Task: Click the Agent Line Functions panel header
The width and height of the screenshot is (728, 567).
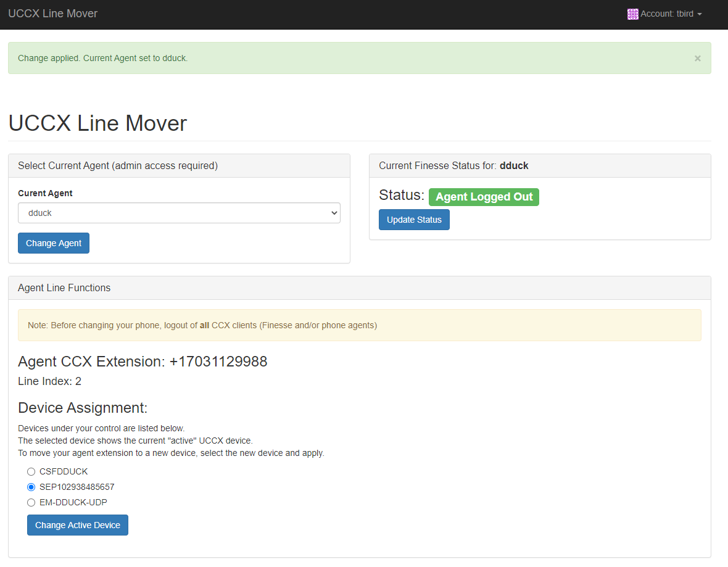Action: tap(359, 288)
